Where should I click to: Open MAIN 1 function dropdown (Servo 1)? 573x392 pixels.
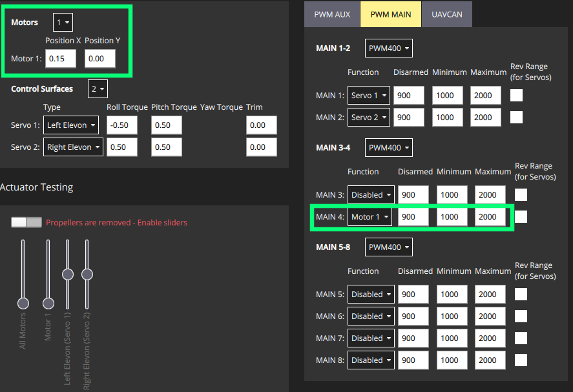(x=369, y=96)
